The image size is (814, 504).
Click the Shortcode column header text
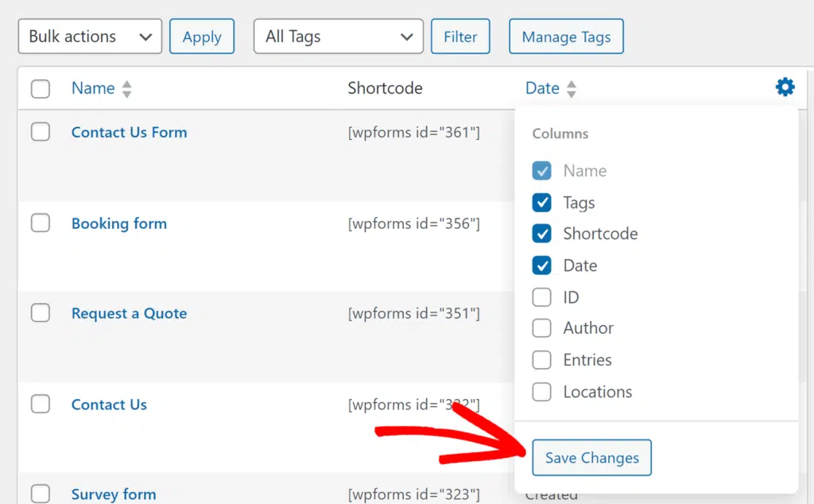point(386,88)
